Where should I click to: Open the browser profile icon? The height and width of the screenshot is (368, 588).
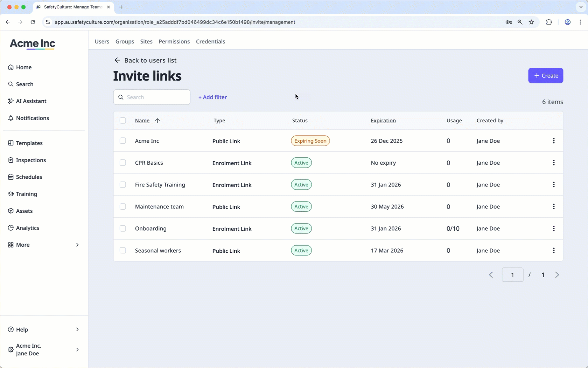coord(568,22)
